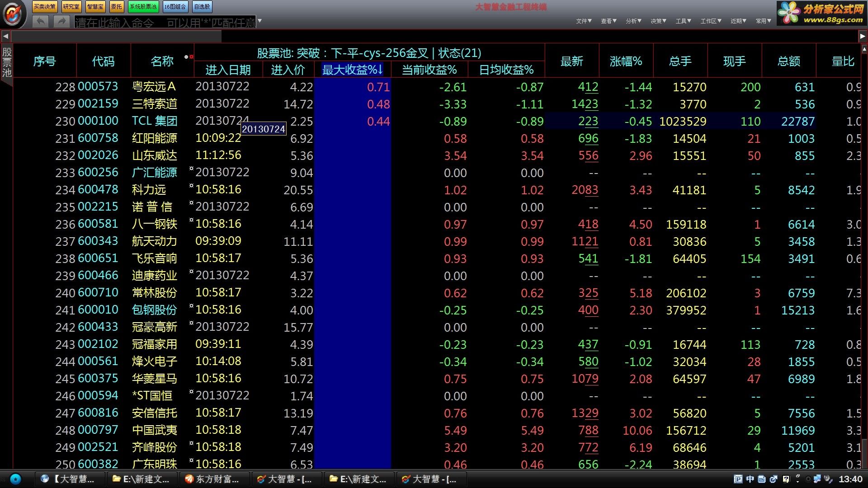Select stock row 红阳能源
Image resolution: width=868 pixels, height=488 pixels.
(437, 138)
